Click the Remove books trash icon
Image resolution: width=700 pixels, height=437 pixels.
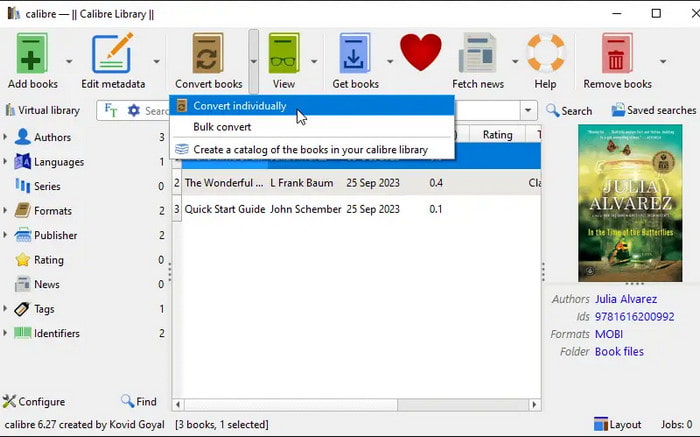(x=617, y=53)
